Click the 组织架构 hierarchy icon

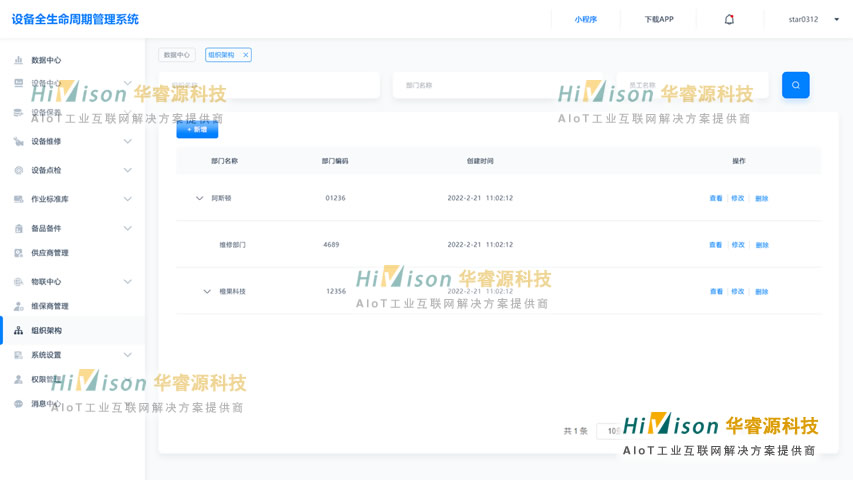click(x=18, y=330)
